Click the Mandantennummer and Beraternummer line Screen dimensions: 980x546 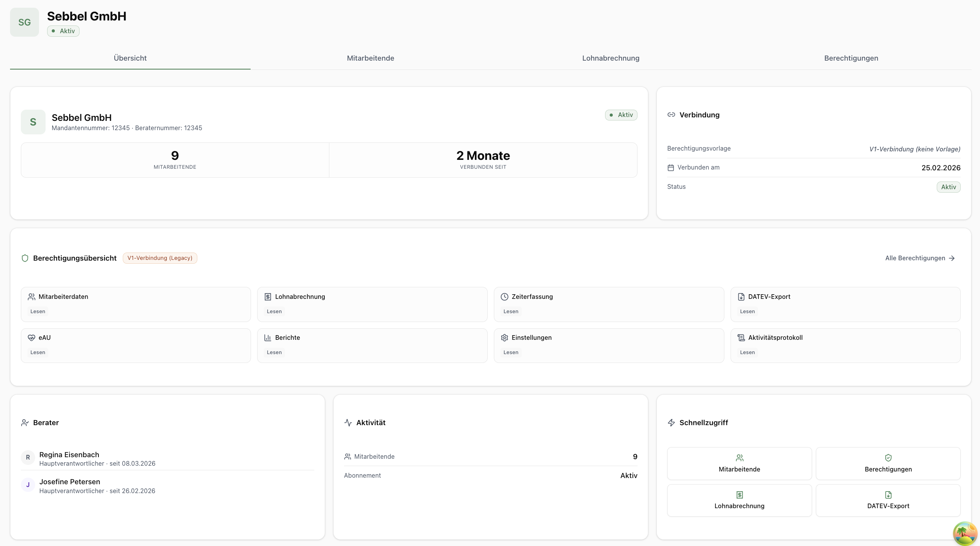coord(127,128)
